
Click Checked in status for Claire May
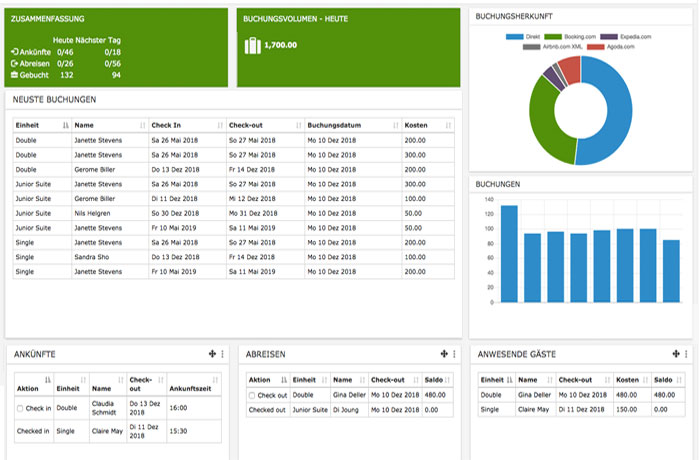tap(33, 431)
